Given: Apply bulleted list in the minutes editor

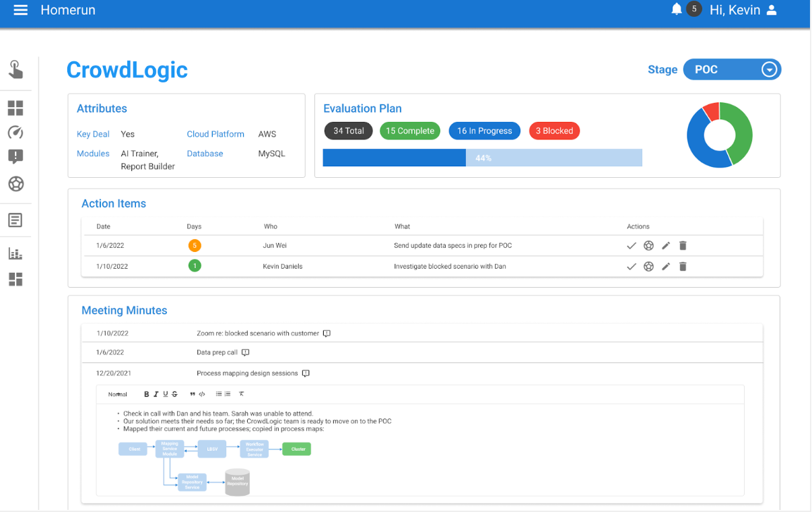Looking at the screenshot, I should pyautogui.click(x=219, y=394).
